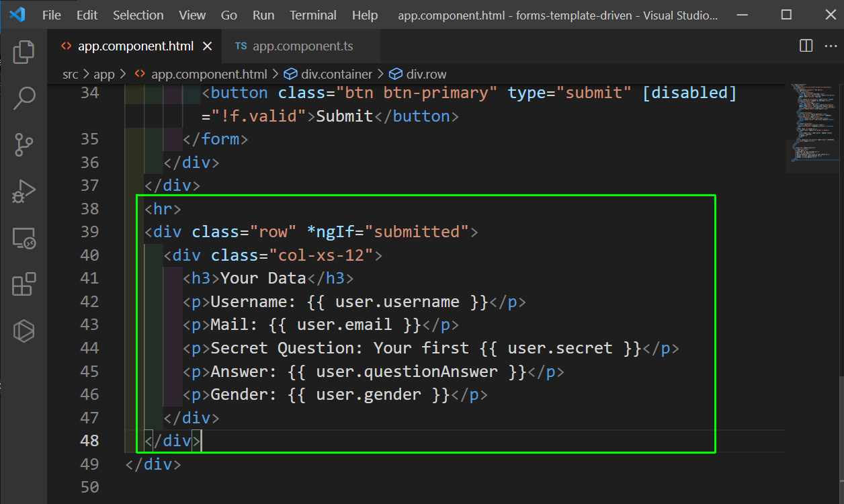
Task: Open the Run and Debug view
Action: point(24,192)
